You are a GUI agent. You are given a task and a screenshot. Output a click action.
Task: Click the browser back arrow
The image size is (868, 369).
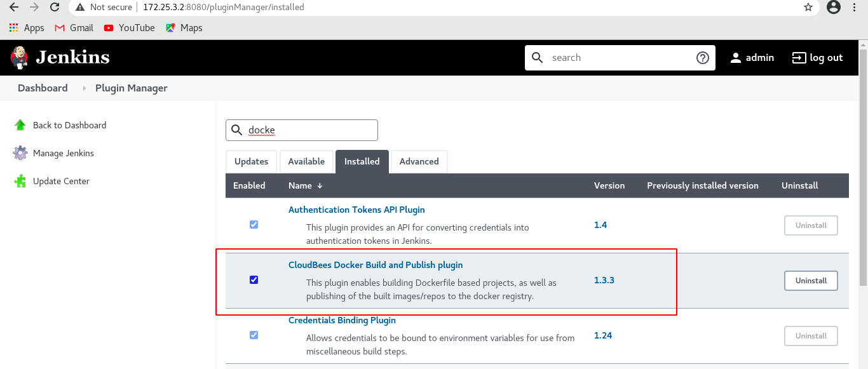14,8
